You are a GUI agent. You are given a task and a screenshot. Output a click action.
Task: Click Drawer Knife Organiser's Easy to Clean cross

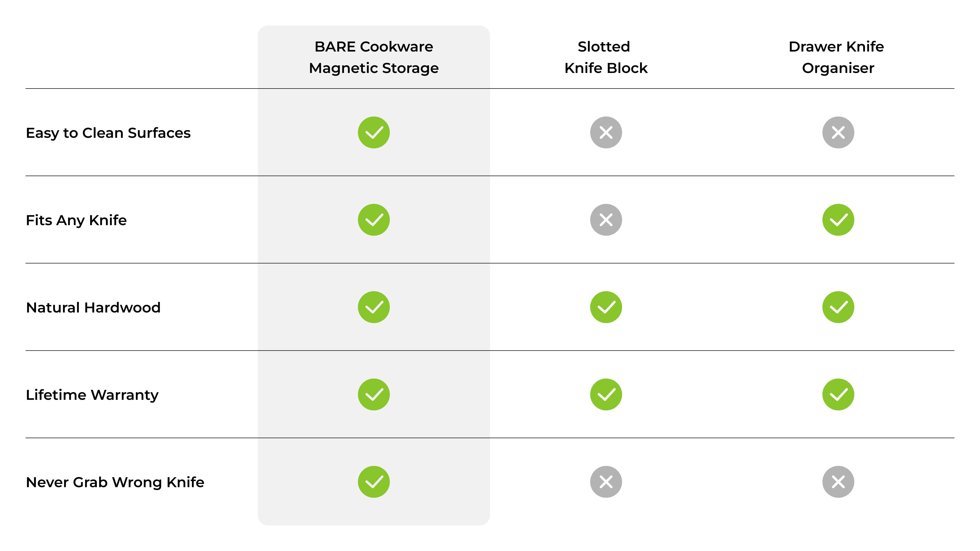(x=838, y=132)
